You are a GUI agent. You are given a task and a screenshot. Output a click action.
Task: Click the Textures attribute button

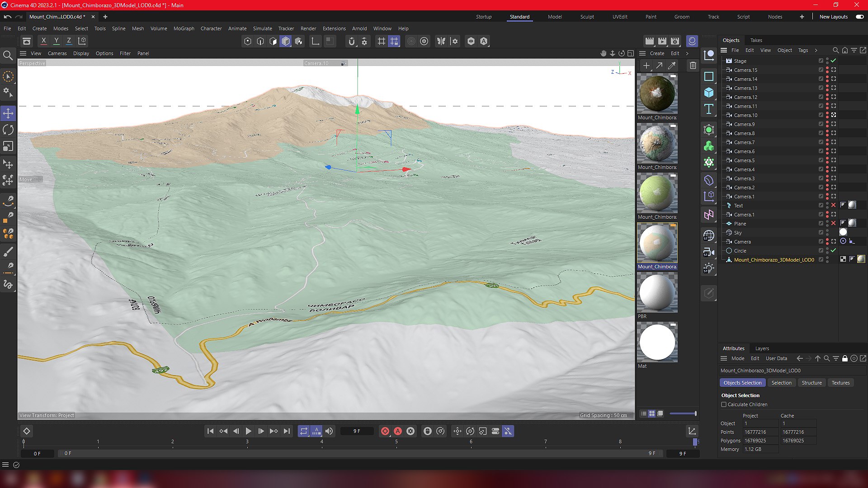(x=841, y=383)
